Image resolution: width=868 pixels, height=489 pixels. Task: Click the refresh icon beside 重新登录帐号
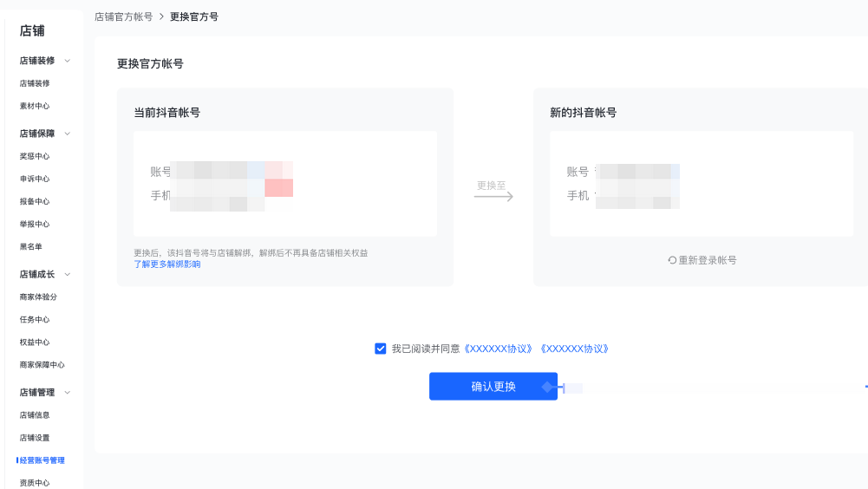click(x=672, y=260)
